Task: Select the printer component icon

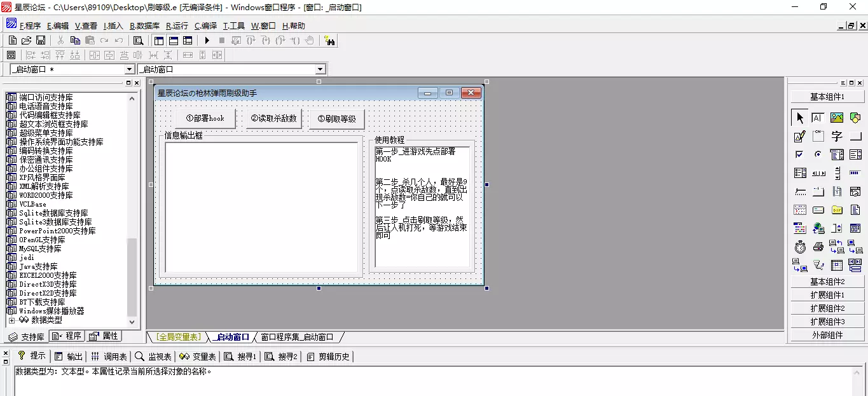Action: point(818,247)
